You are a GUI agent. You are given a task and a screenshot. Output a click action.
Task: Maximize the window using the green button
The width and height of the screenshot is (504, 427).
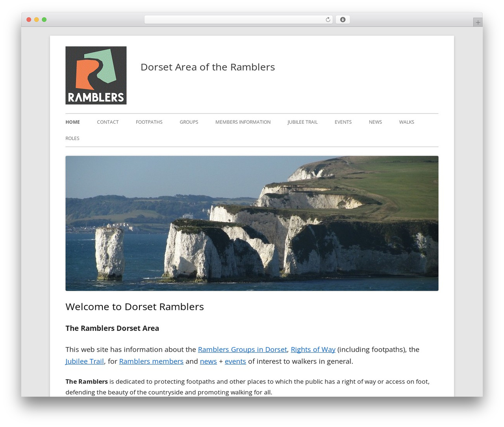pyautogui.click(x=44, y=20)
